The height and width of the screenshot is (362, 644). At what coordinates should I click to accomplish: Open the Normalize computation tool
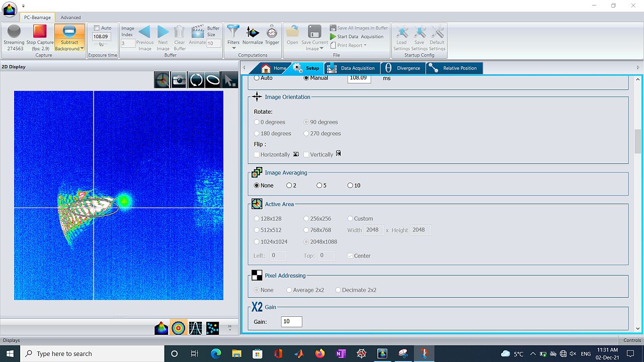tap(253, 36)
